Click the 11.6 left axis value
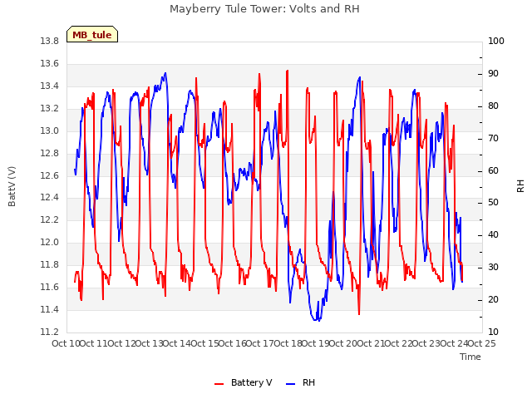532x399 pixels. [x=50, y=287]
